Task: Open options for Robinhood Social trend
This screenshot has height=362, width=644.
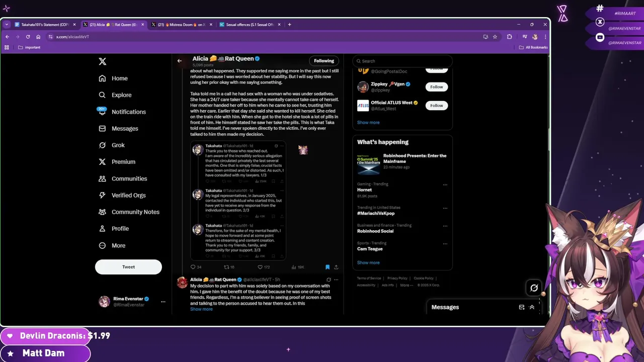Action: [445, 226]
